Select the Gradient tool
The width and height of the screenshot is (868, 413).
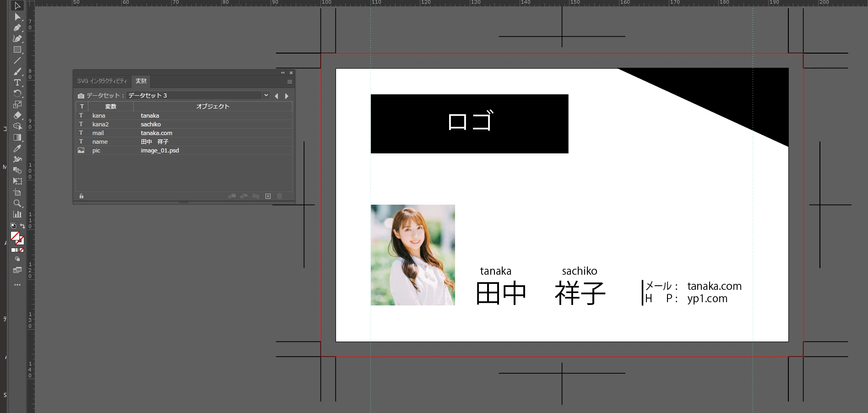[x=17, y=137]
